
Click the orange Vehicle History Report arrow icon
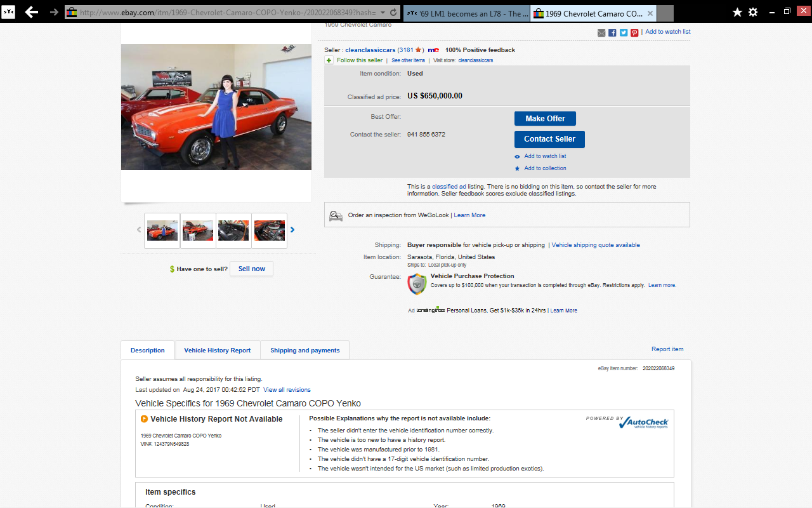[144, 419]
